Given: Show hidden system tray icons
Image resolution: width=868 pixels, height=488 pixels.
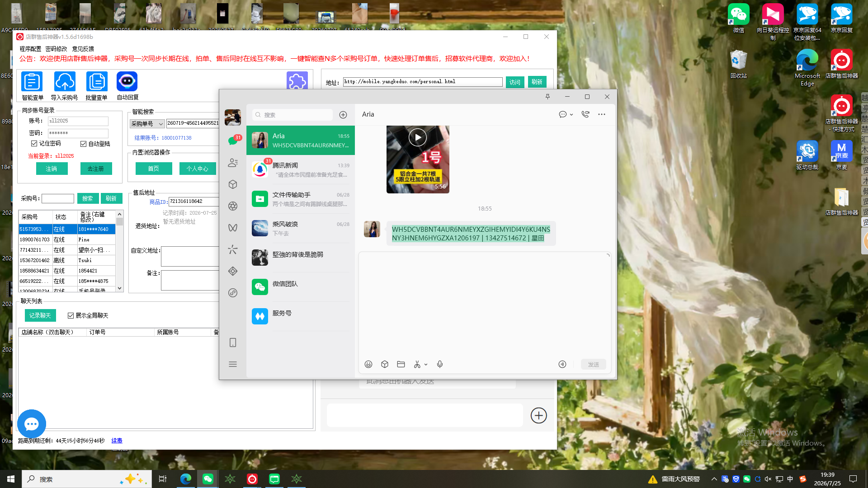Looking at the screenshot, I should [x=714, y=479].
